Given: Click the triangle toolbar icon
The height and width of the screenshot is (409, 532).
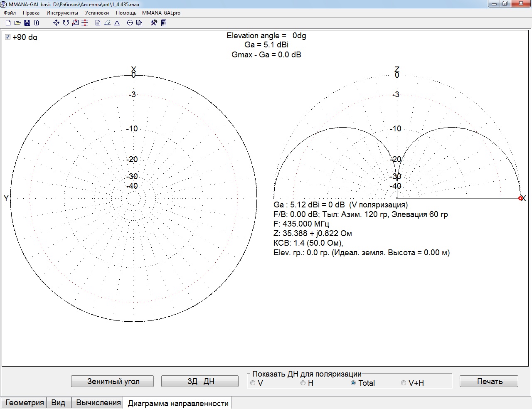Looking at the screenshot, I should (x=117, y=23).
